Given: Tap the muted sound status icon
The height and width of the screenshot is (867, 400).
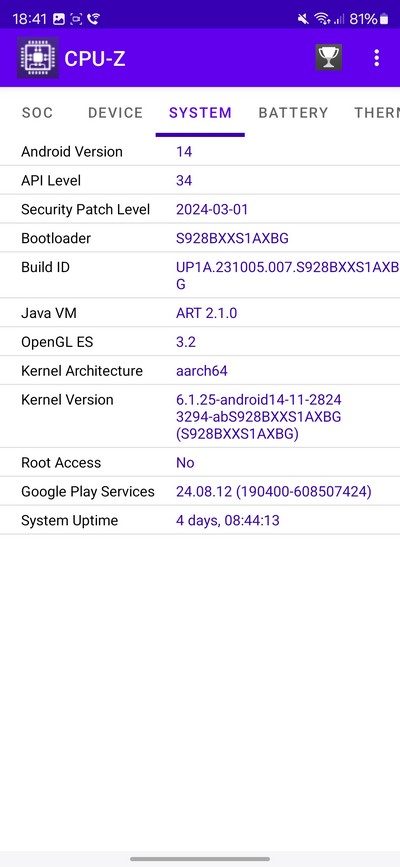Looking at the screenshot, I should [303, 19].
